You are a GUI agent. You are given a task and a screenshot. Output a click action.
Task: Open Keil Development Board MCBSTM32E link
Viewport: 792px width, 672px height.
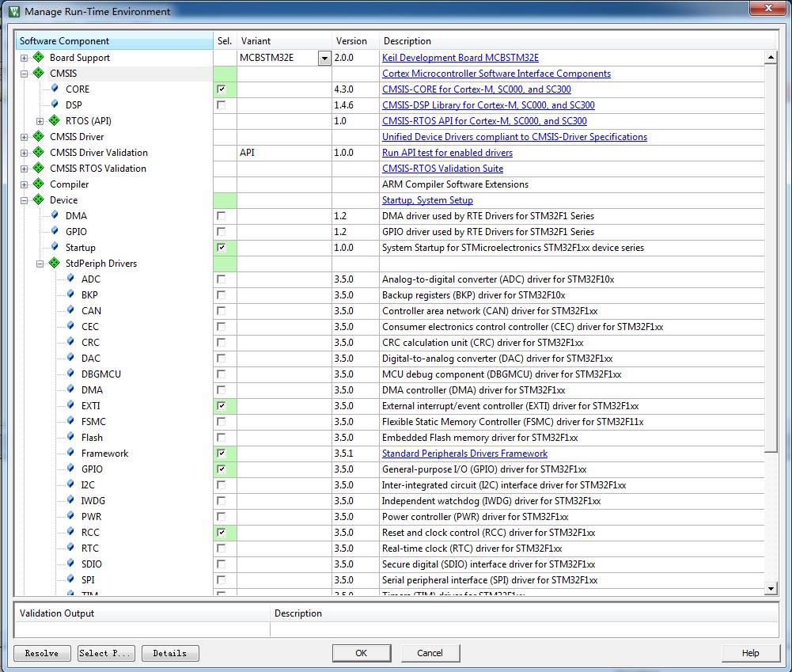[460, 58]
